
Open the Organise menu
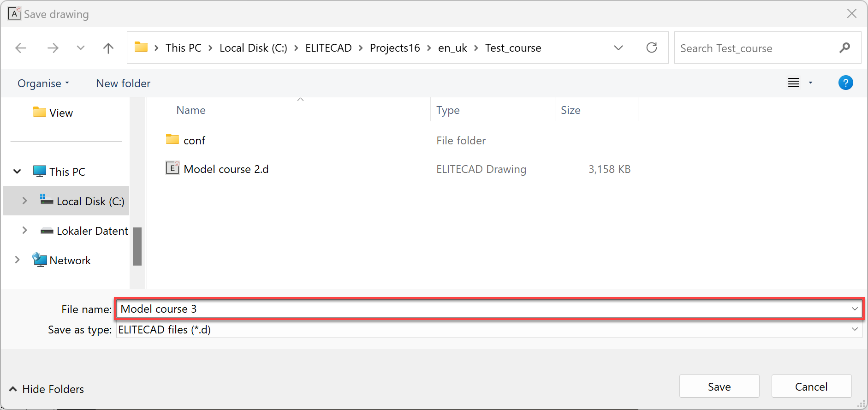[43, 83]
